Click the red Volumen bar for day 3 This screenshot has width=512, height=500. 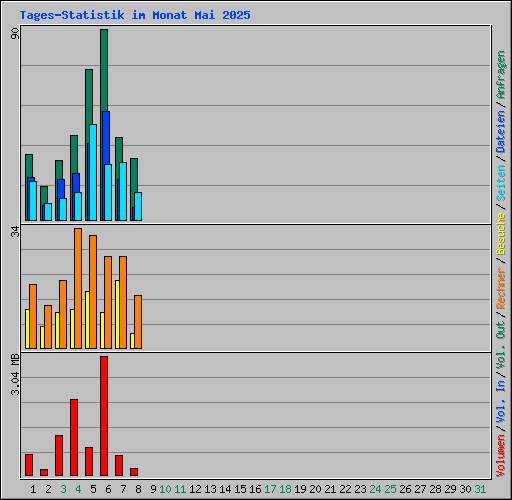point(59,455)
